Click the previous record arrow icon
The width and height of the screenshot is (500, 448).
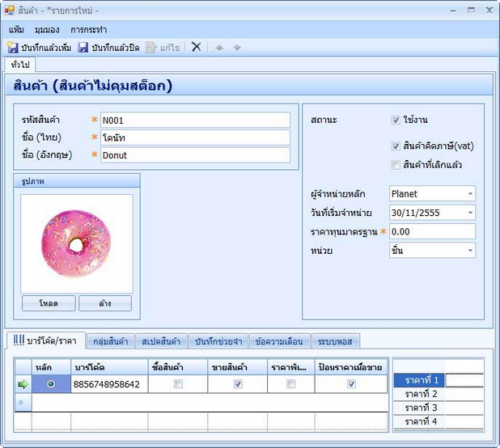point(218,48)
